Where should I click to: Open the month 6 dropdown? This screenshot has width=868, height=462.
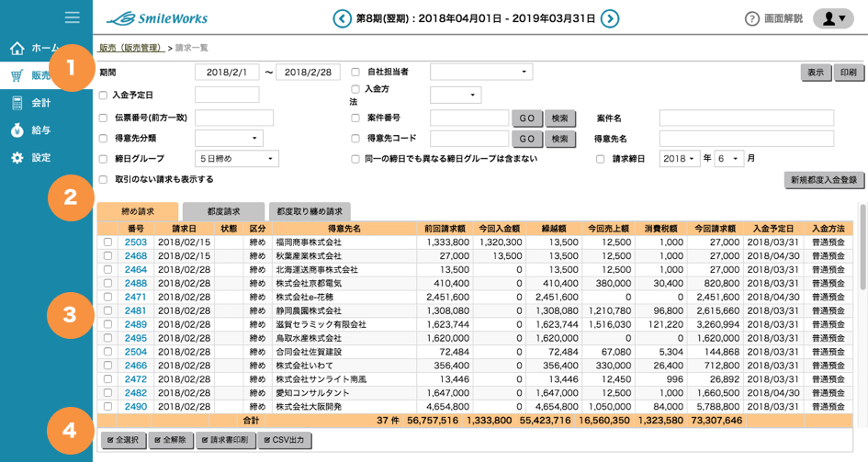tap(728, 159)
